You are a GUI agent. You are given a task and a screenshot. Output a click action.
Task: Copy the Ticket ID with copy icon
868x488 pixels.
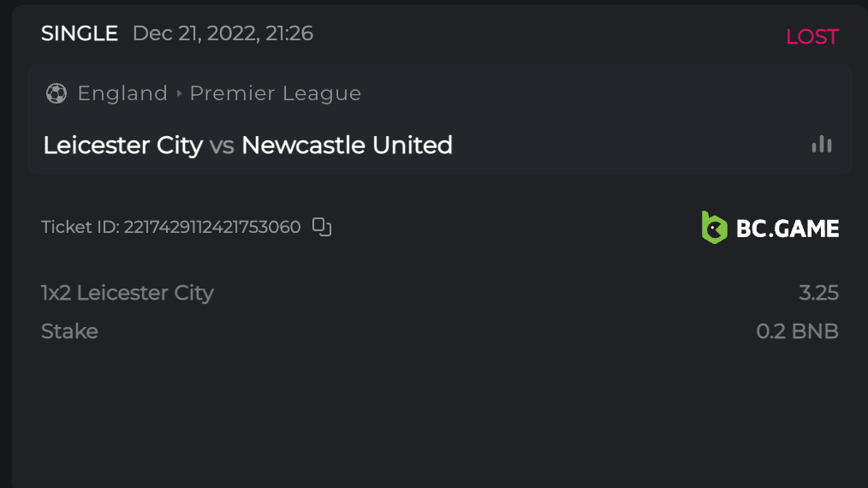click(x=322, y=227)
